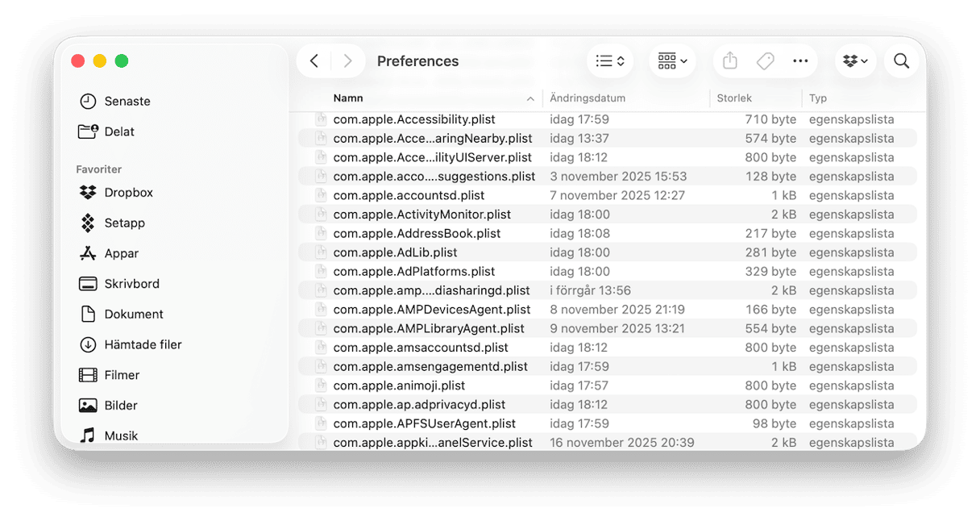Click the search magnifier icon
This screenshot has height=521, width=980.
[x=901, y=61]
